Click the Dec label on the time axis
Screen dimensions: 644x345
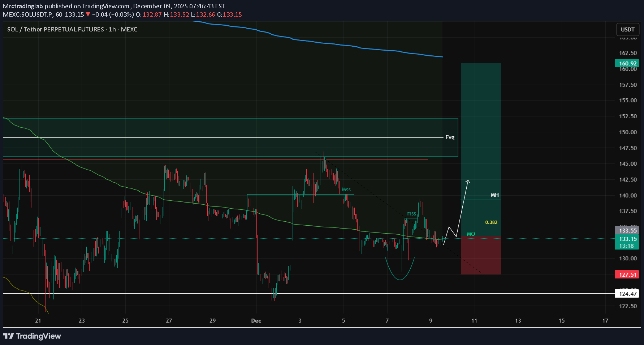(x=256, y=320)
